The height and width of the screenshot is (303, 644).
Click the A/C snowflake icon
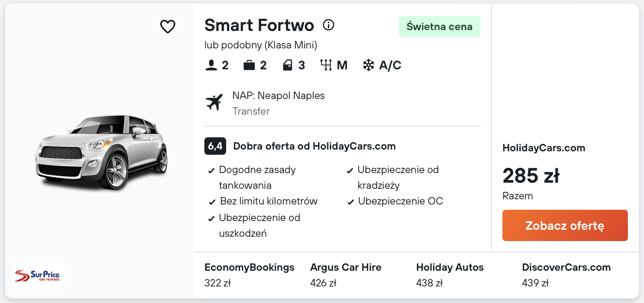point(369,65)
